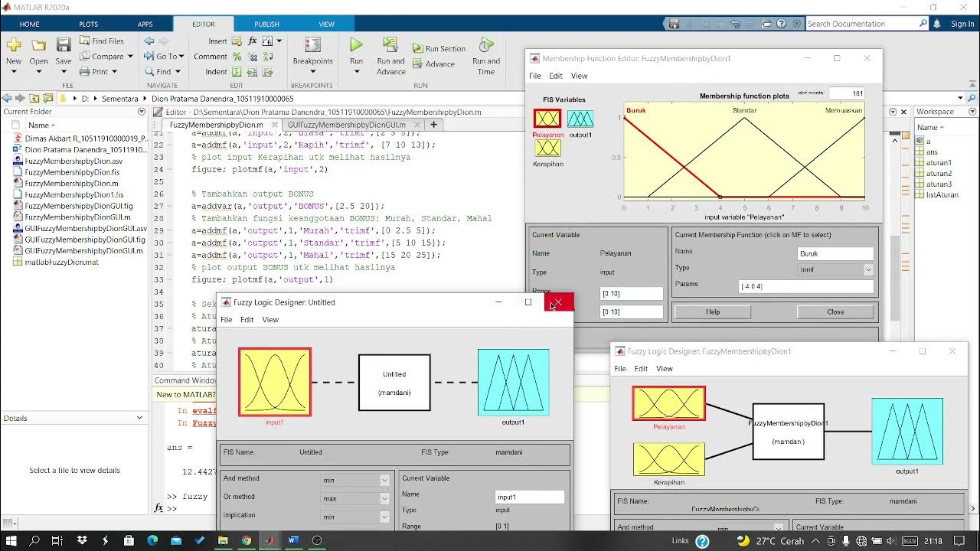
Task: Click the Smart Indent icon
Action: (x=237, y=72)
